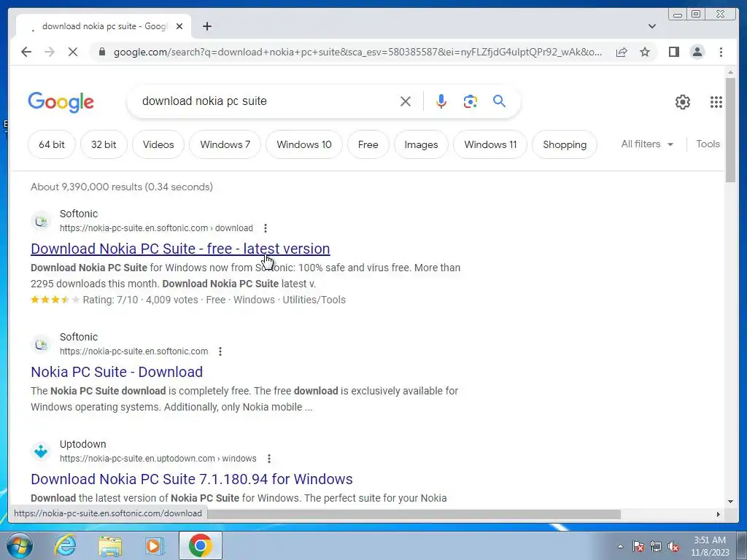Image resolution: width=747 pixels, height=560 pixels.
Task: Open the muted volume tray icon
Action: (x=673, y=546)
